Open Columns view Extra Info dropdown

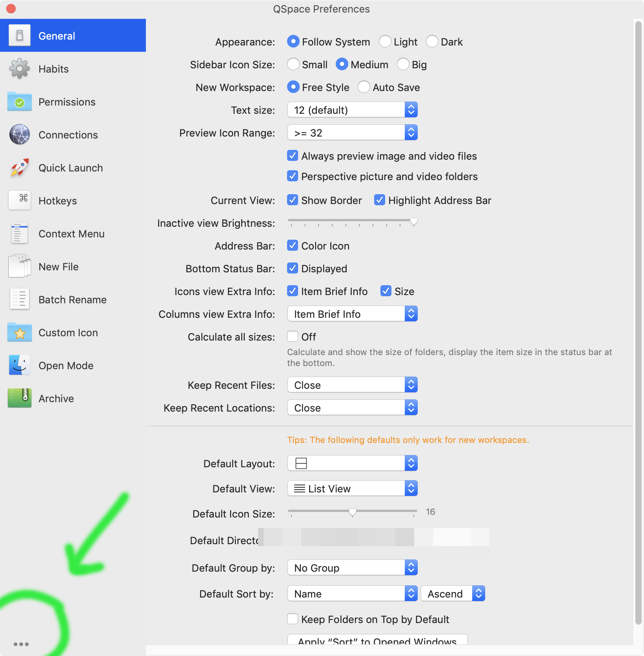353,314
